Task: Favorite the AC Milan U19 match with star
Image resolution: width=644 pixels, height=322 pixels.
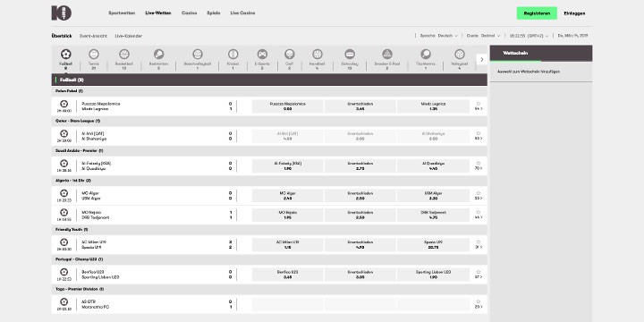Action: (478, 241)
